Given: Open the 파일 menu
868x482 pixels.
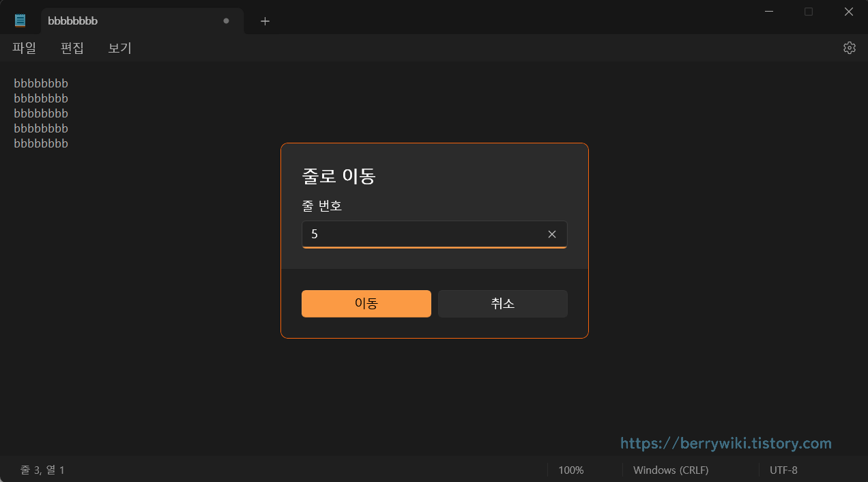Looking at the screenshot, I should pyautogui.click(x=24, y=48).
